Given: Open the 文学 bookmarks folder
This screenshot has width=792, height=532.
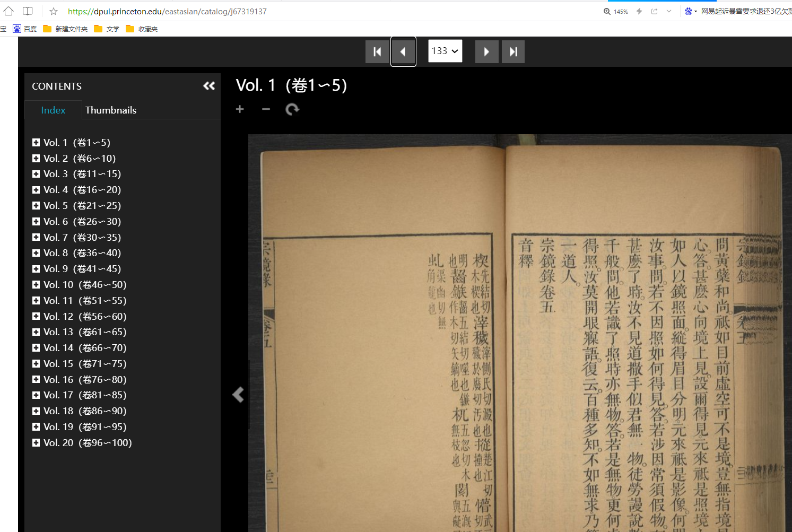Looking at the screenshot, I should point(107,29).
